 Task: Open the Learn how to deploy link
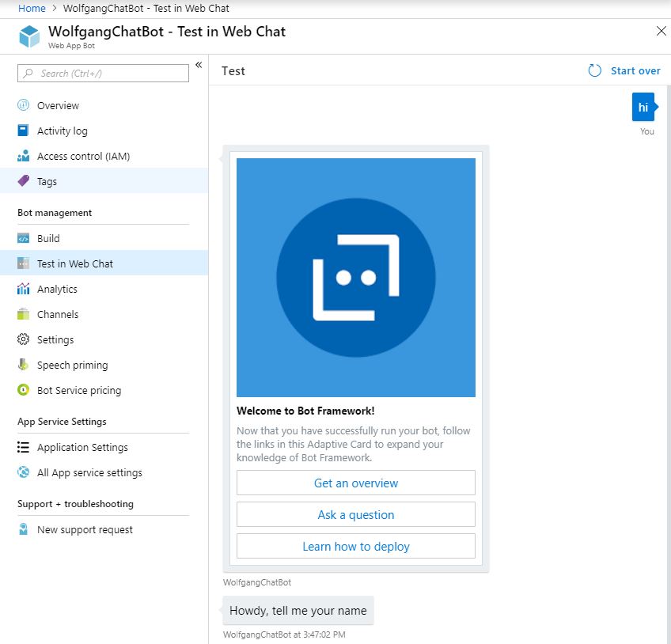pyautogui.click(x=355, y=546)
